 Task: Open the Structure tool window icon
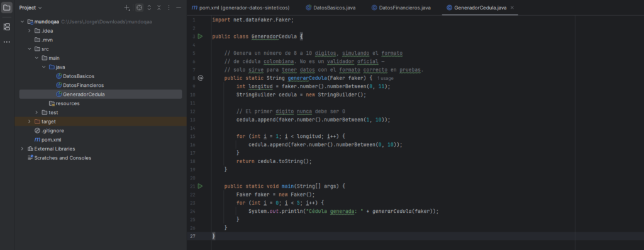6,26
